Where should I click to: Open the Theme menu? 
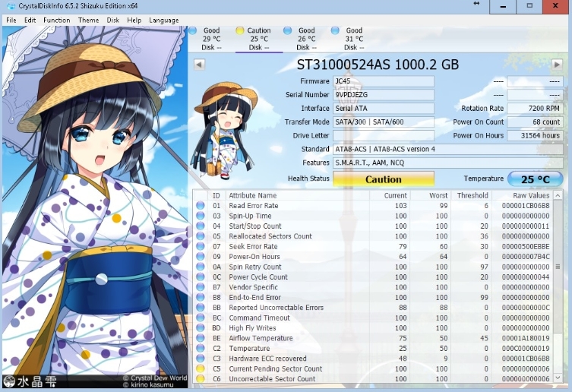[x=88, y=21]
